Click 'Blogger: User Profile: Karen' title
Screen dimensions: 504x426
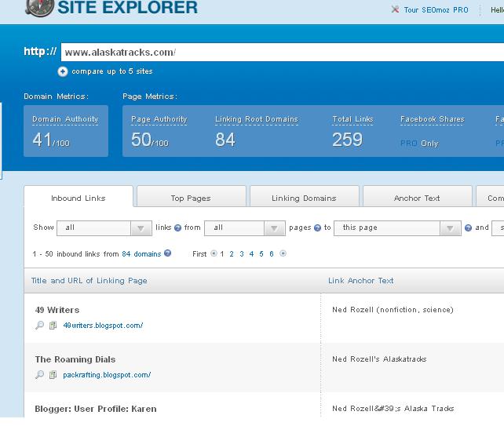(96, 409)
